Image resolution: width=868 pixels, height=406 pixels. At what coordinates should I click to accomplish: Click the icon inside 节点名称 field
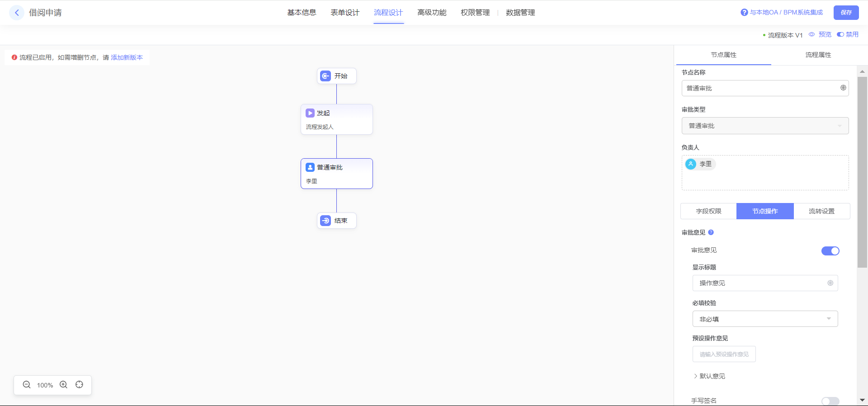coord(843,88)
